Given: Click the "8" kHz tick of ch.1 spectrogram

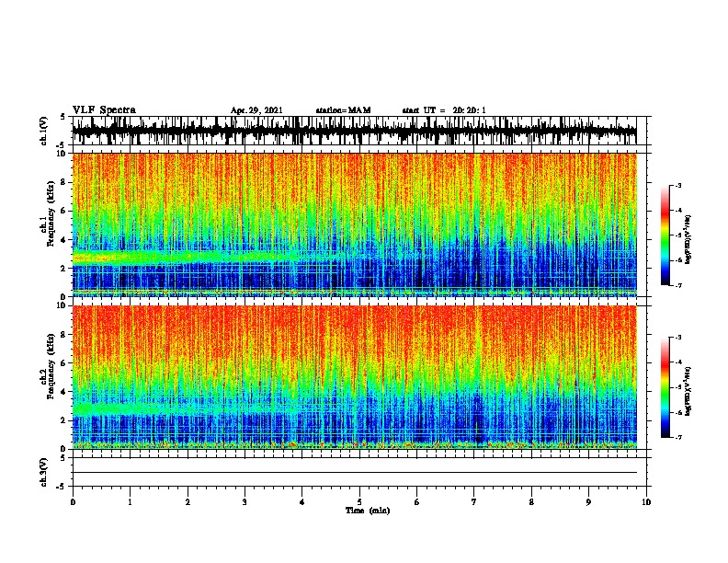Looking at the screenshot, I should [64, 182].
